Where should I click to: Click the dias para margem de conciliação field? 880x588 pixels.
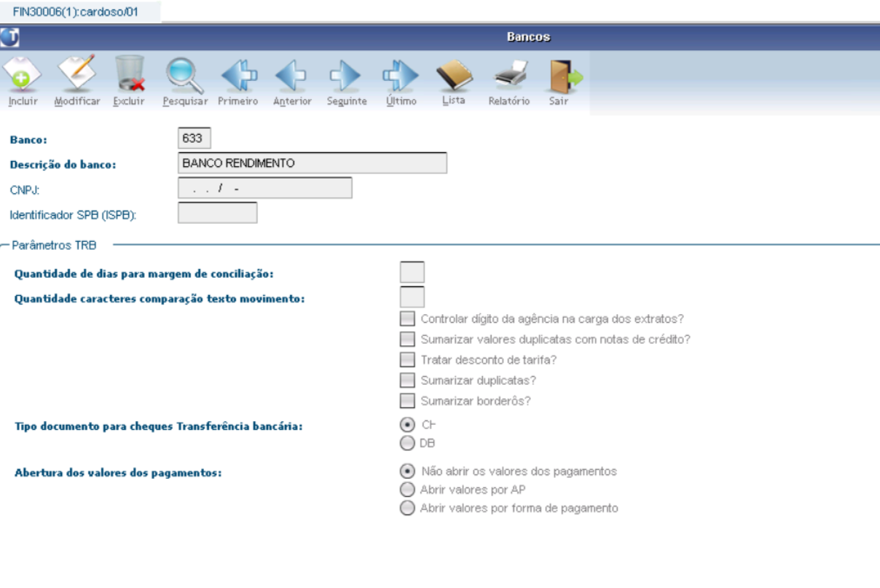(412, 272)
